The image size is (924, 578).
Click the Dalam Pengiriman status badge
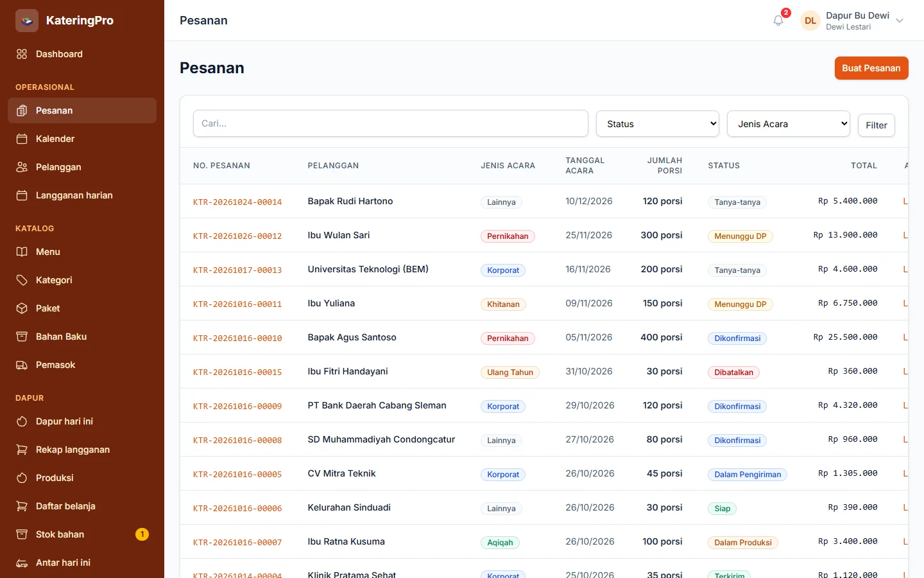(x=748, y=475)
